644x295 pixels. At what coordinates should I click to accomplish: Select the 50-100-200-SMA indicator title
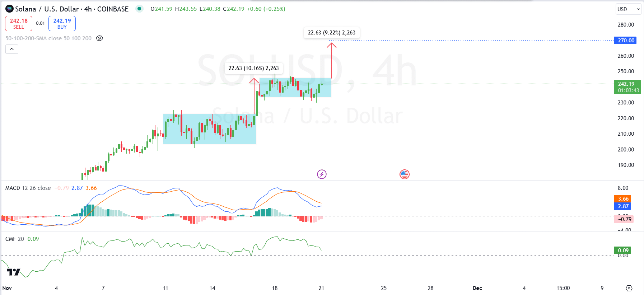48,38
